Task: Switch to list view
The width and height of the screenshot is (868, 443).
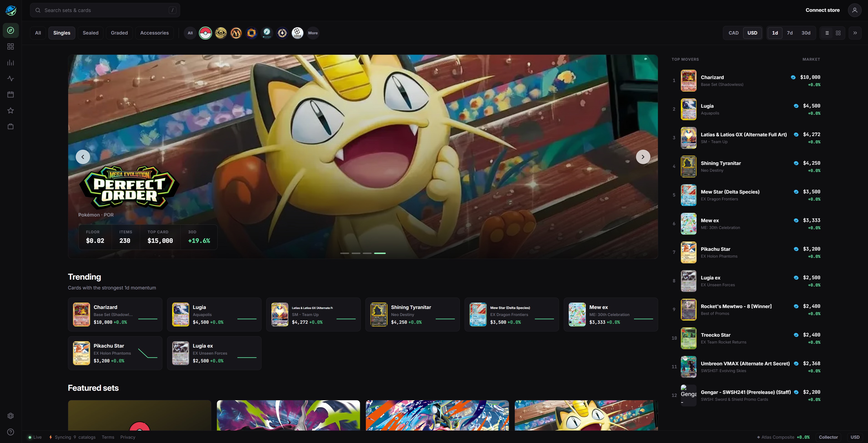Action: tap(827, 33)
